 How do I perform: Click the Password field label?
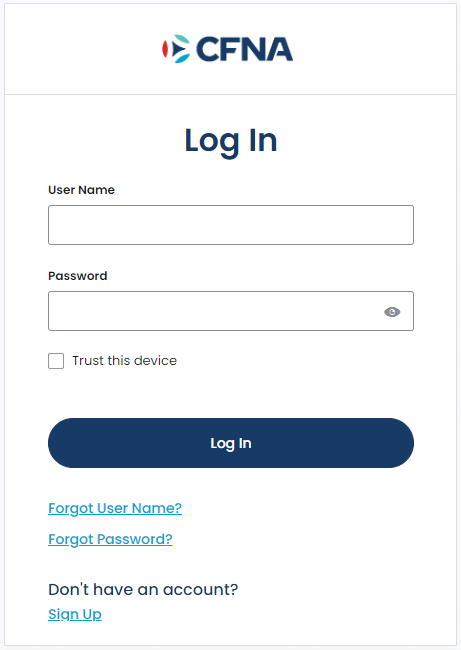[78, 276]
